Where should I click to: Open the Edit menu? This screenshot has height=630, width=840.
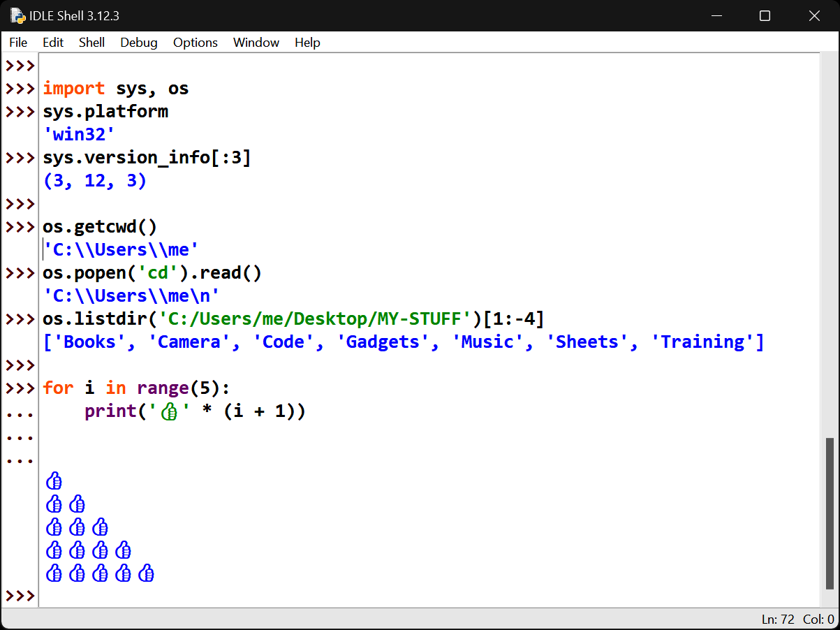click(x=53, y=43)
